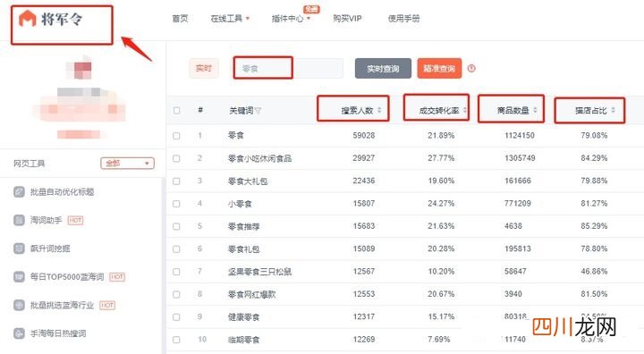Open 淘词助手 sidebar icon

(x=19, y=220)
